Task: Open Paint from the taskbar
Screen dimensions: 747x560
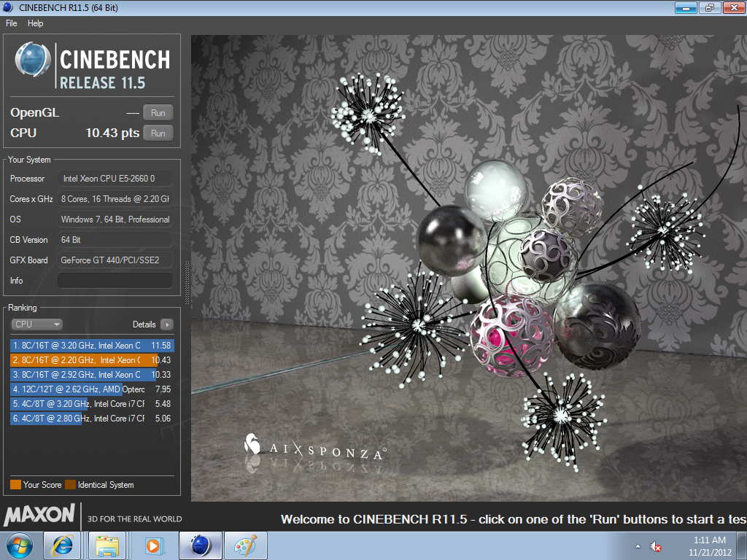Action: point(245,545)
